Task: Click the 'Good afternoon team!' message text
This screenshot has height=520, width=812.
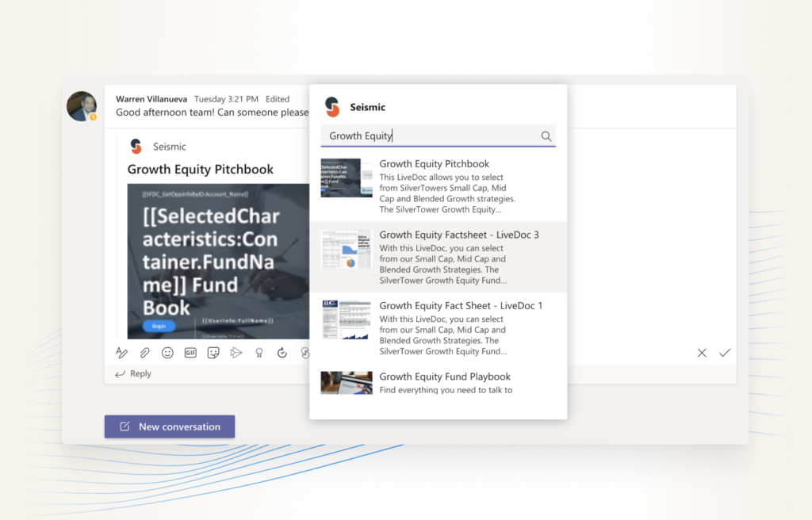Action: pos(212,113)
